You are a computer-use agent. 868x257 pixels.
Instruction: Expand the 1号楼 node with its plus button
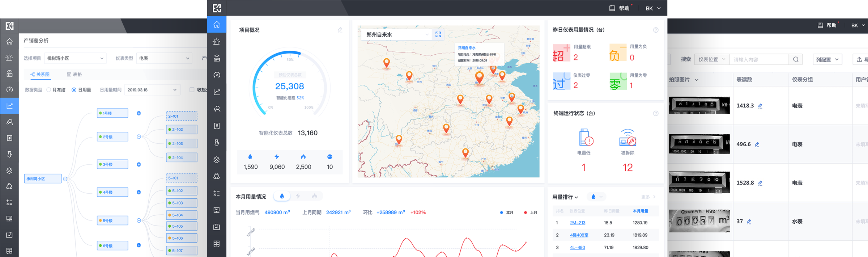(139, 113)
